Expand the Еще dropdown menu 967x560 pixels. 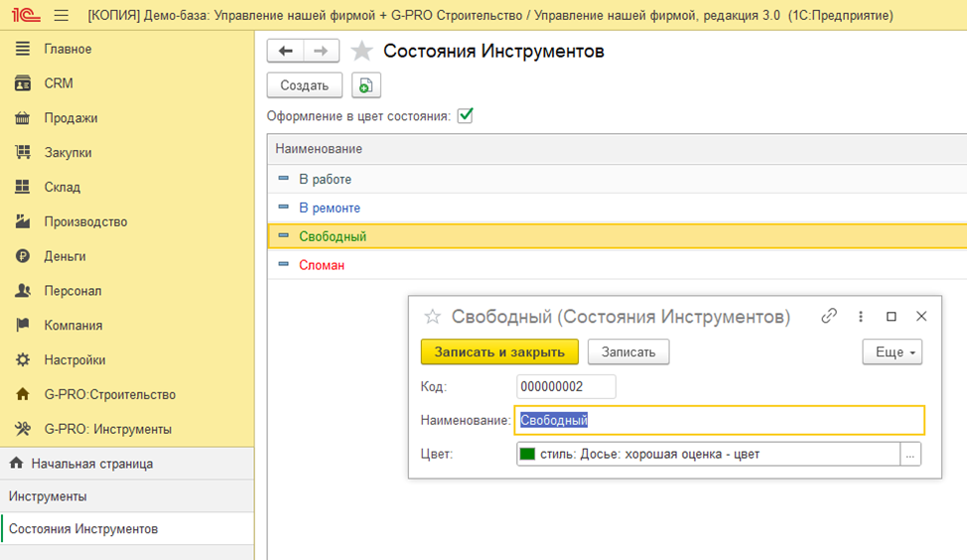coord(892,351)
